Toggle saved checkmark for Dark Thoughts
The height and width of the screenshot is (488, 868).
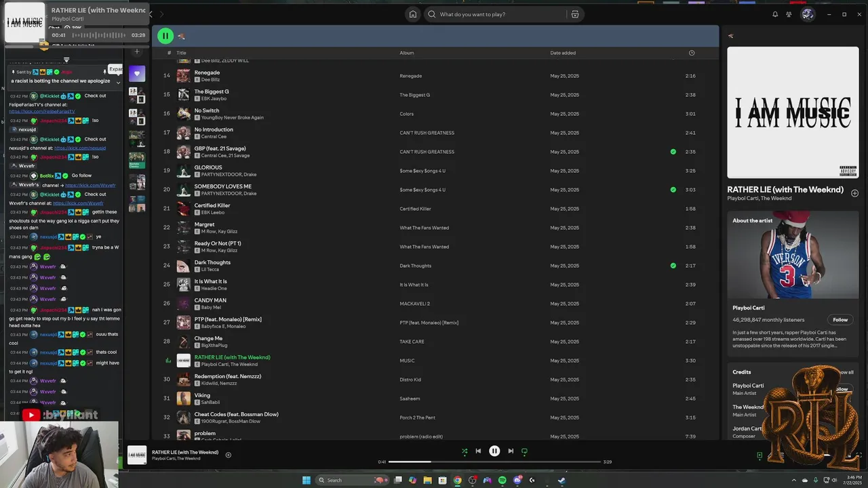point(673,266)
